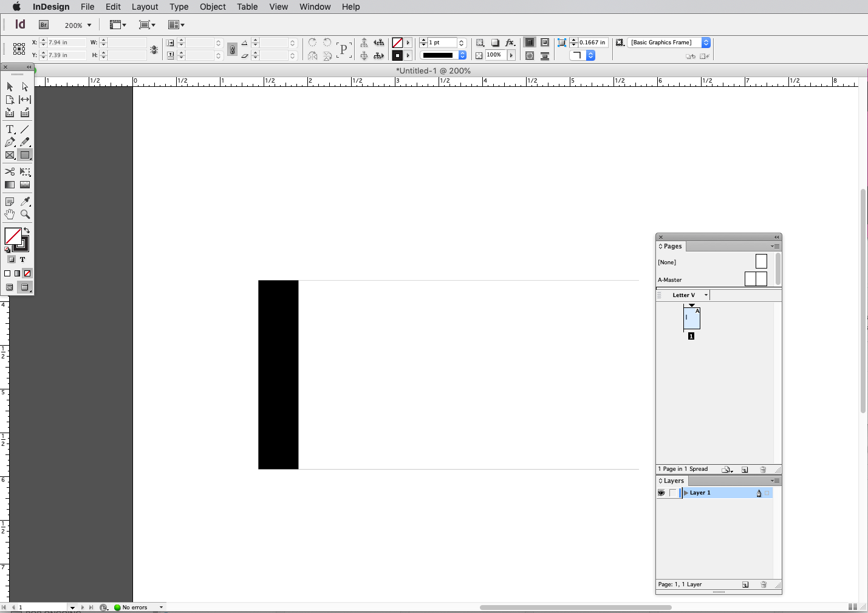Toggle constrain proportions chain link icon
The width and height of the screenshot is (868, 613).
coord(232,50)
